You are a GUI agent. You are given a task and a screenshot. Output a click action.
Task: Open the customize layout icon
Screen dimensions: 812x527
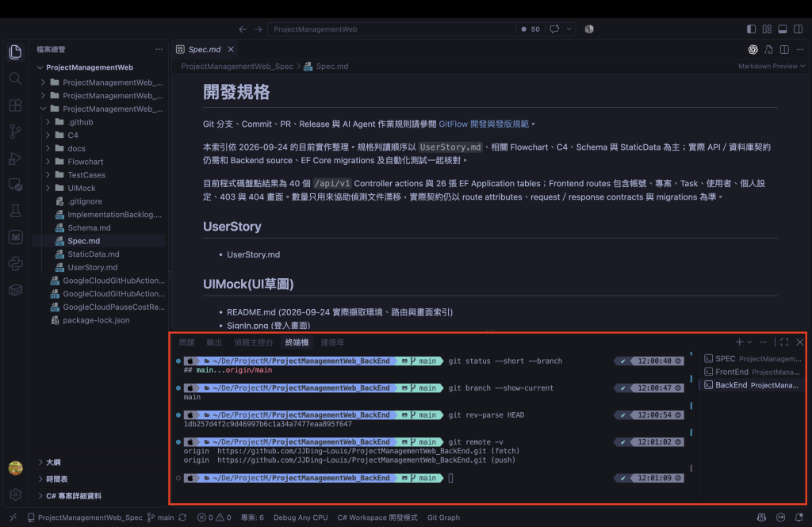click(x=767, y=29)
